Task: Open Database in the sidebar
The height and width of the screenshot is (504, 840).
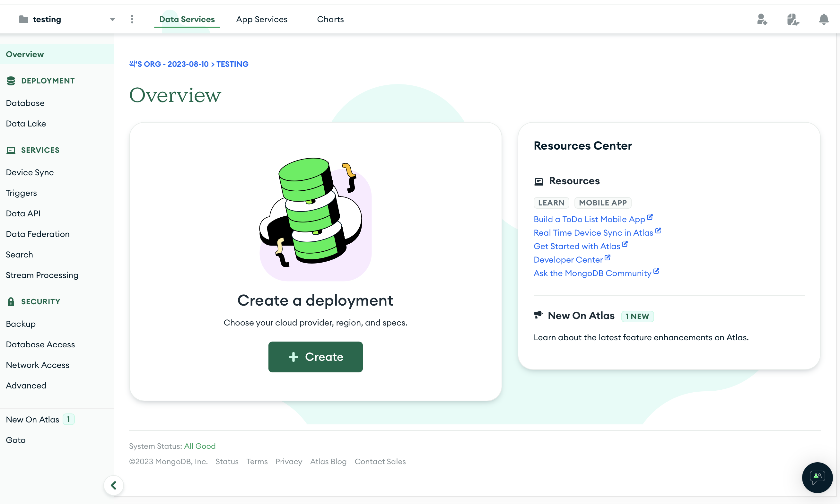Action: (x=57, y=103)
